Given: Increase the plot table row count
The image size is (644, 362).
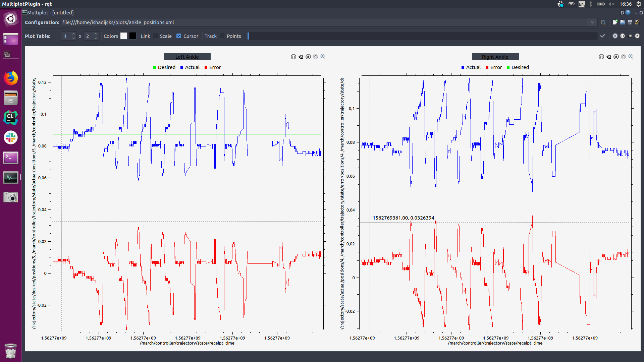Looking at the screenshot, I should click(x=74, y=34).
